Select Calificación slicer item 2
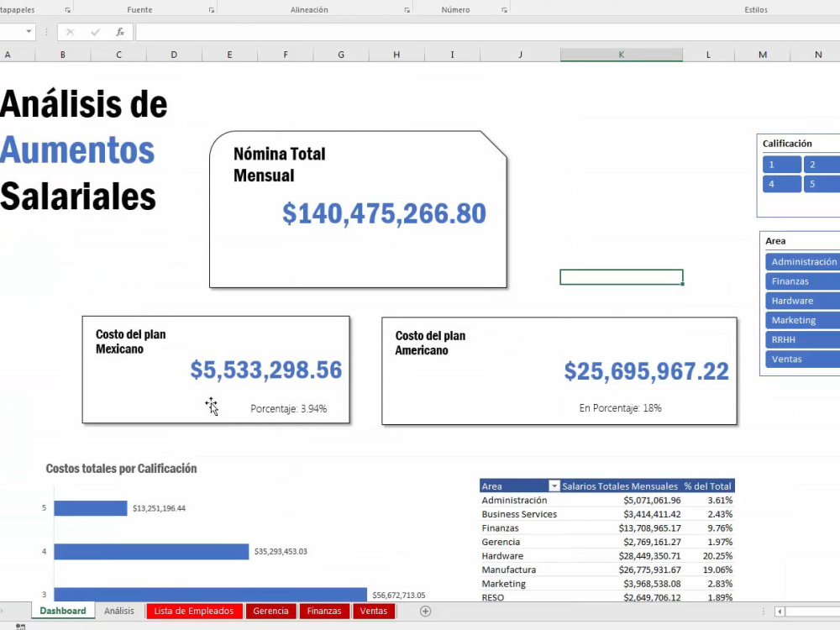Viewport: 840px width, 630px height. click(x=822, y=165)
